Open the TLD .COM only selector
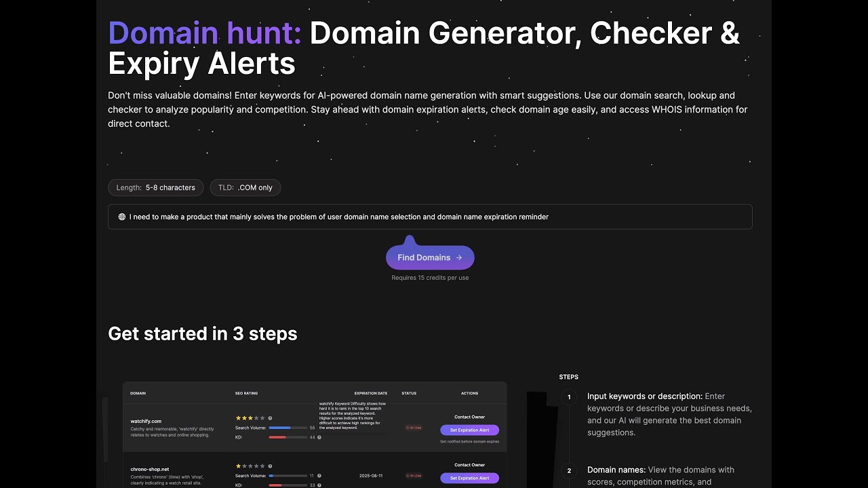Viewport: 868px width, 488px height. pyautogui.click(x=245, y=188)
